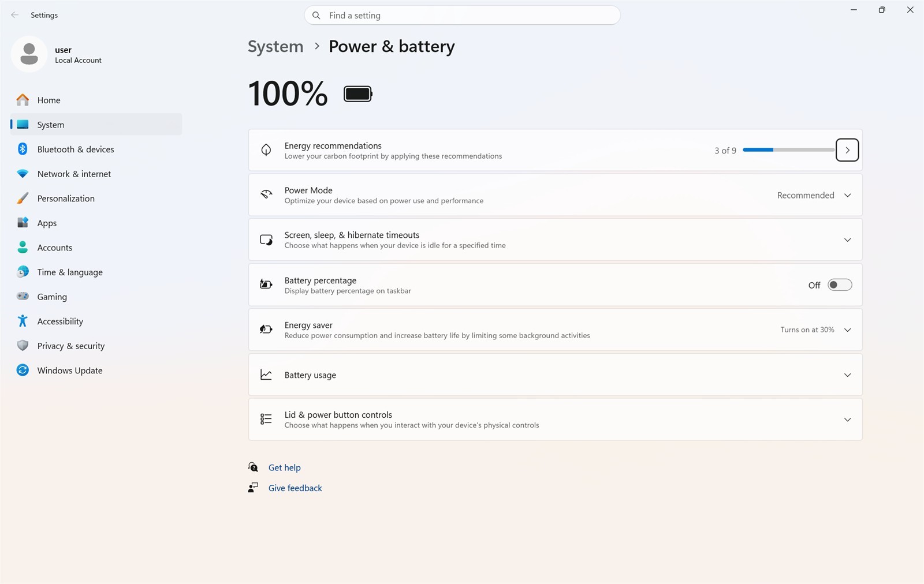
Task: Click the Give feedback link
Action: pyautogui.click(x=295, y=488)
